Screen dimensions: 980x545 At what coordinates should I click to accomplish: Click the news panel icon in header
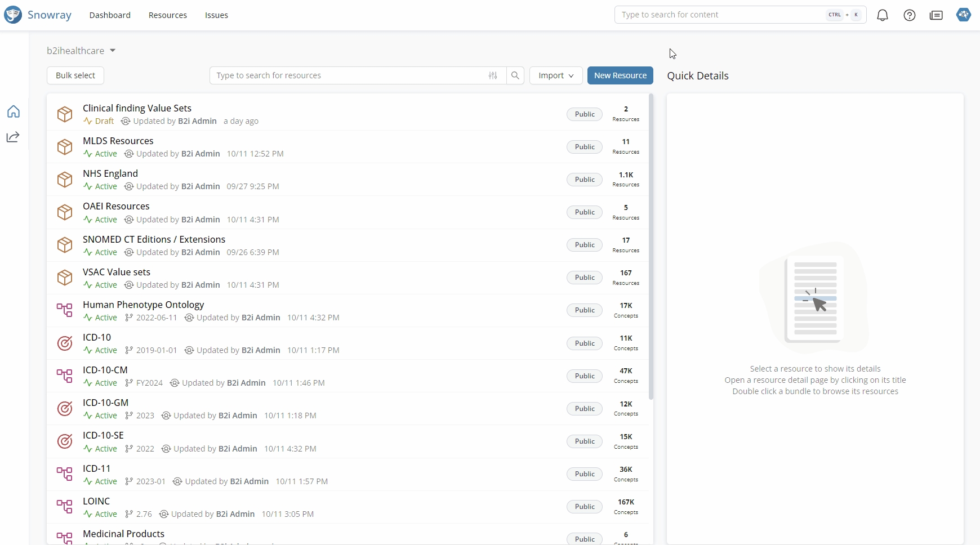click(936, 15)
